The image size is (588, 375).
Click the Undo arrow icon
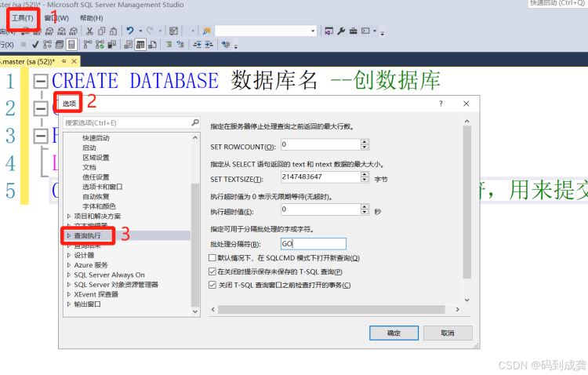[x=129, y=31]
